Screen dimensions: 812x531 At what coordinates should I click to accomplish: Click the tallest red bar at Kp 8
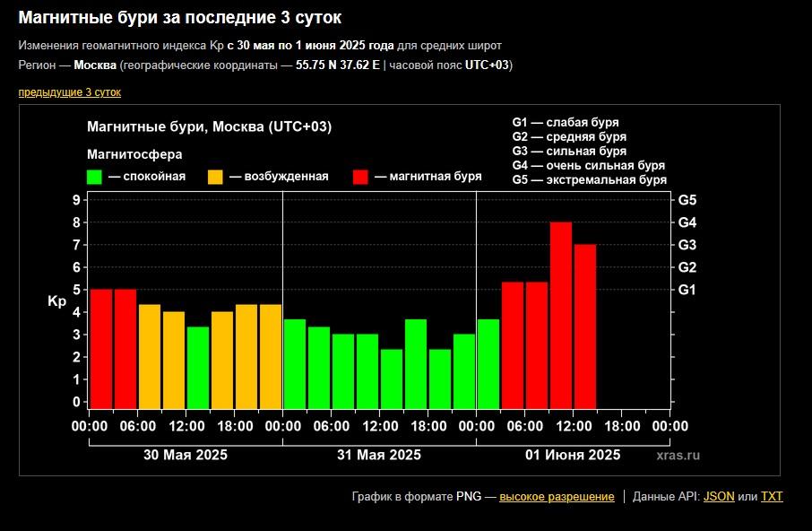(561, 316)
